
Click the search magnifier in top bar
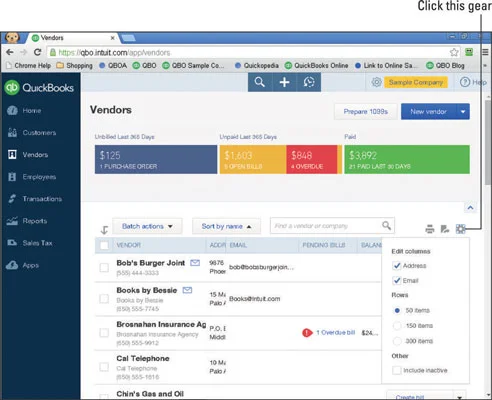(x=260, y=82)
